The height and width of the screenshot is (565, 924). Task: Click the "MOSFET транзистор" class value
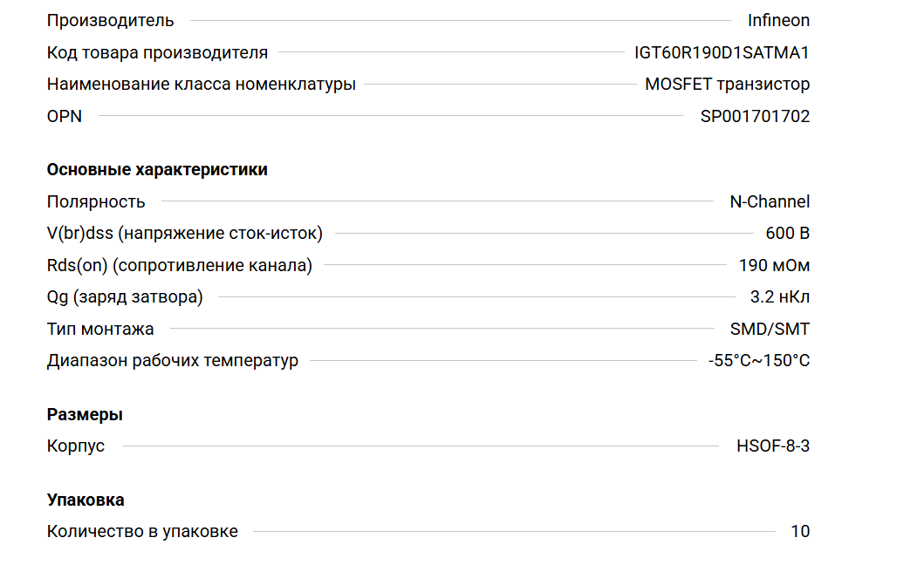coord(727,85)
